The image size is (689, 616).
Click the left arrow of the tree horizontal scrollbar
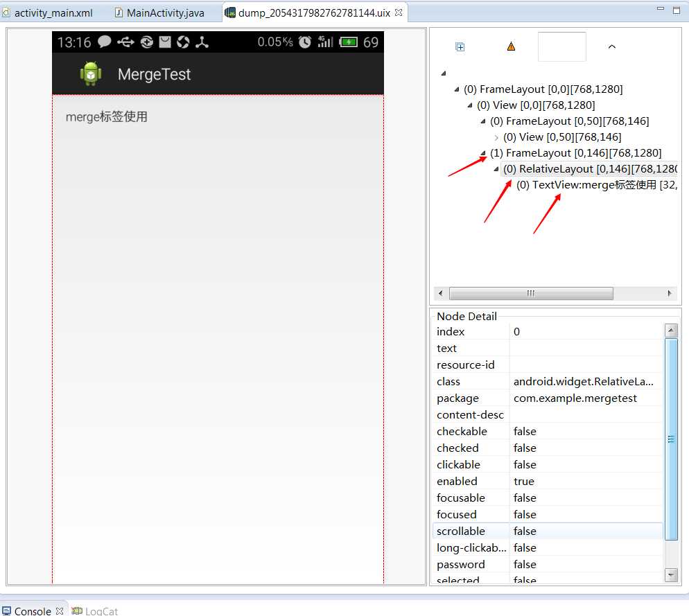(441, 293)
